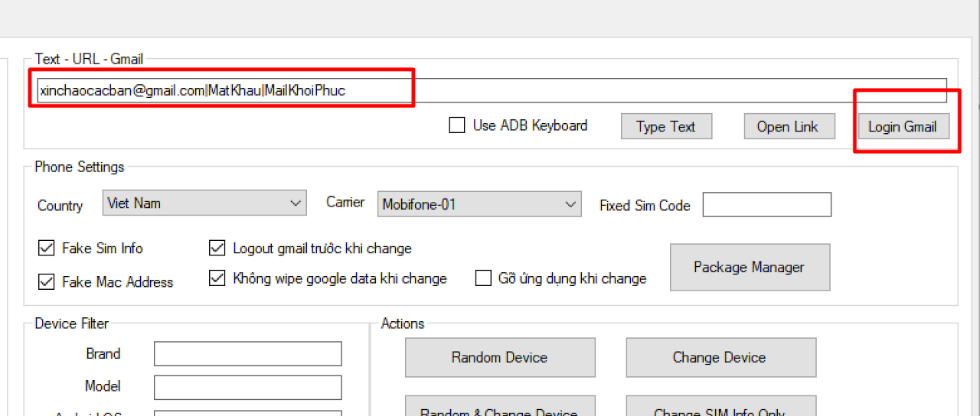Screen dimensions: 980x416
Task: Open the Package Manager
Action: click(x=749, y=267)
